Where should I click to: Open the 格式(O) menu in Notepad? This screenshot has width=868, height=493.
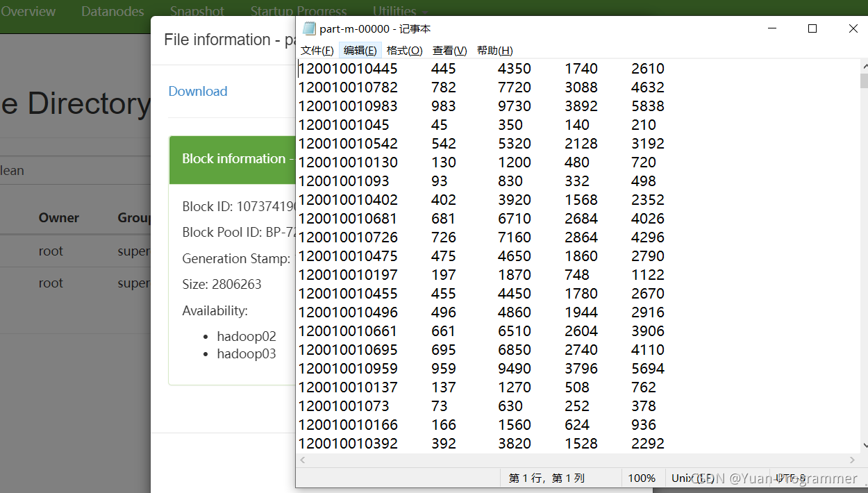point(404,51)
